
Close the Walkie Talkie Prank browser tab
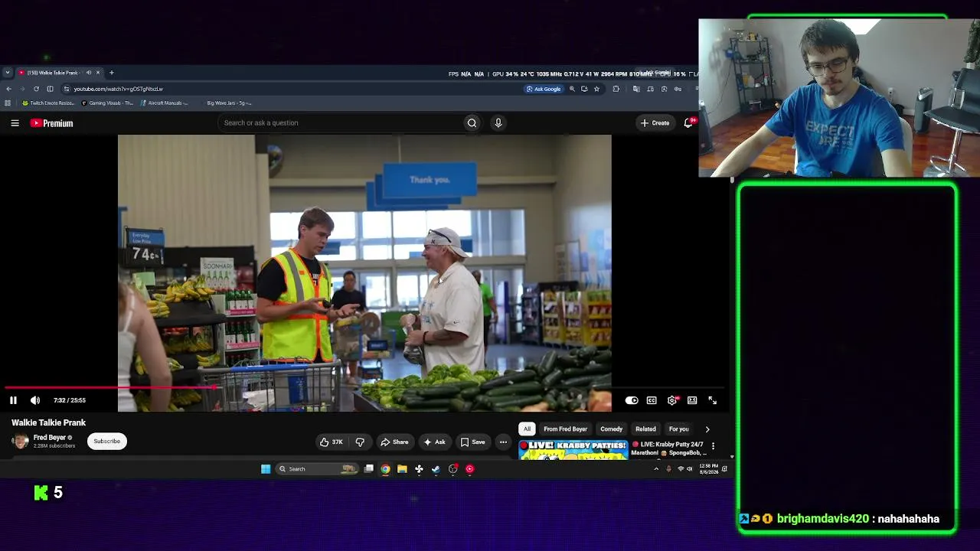click(98, 73)
